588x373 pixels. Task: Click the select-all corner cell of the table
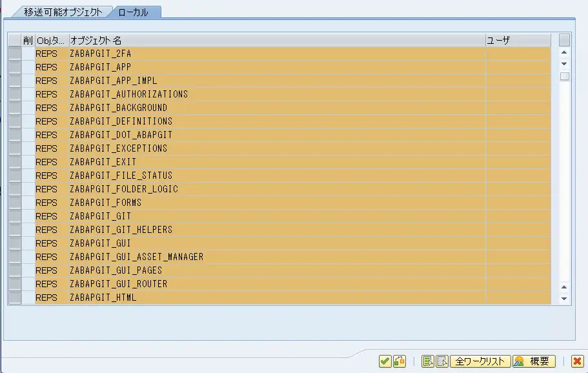[x=15, y=40]
